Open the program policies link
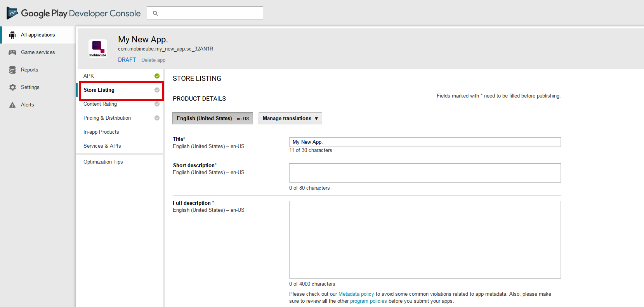 [368, 301]
